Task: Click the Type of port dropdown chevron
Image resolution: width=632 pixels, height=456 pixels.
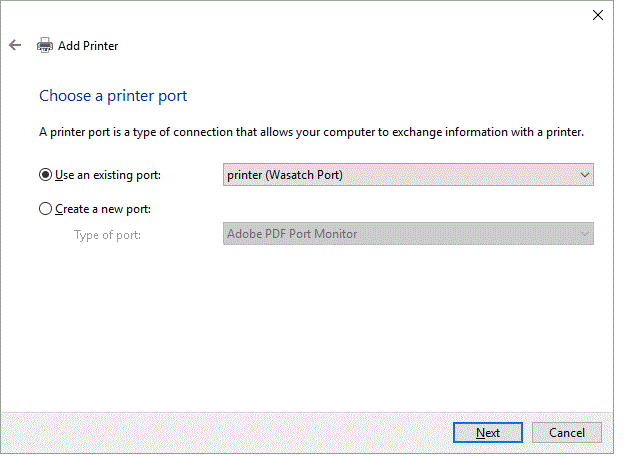Action: click(585, 234)
